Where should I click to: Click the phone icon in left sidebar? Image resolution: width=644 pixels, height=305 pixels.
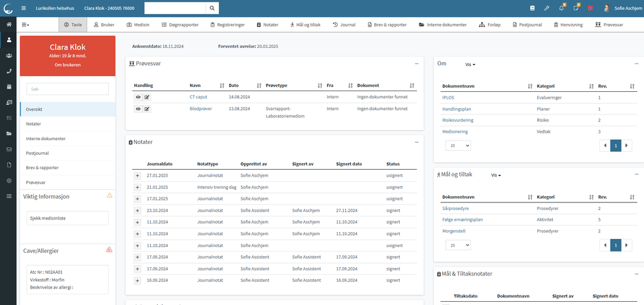(9, 71)
